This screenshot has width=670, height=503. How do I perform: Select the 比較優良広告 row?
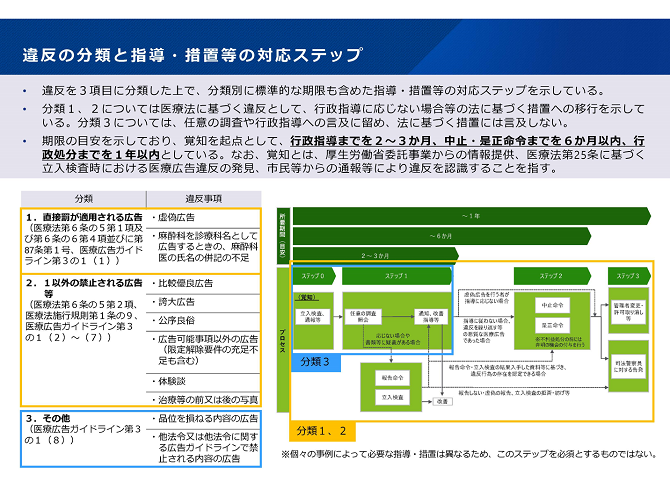click(x=203, y=283)
